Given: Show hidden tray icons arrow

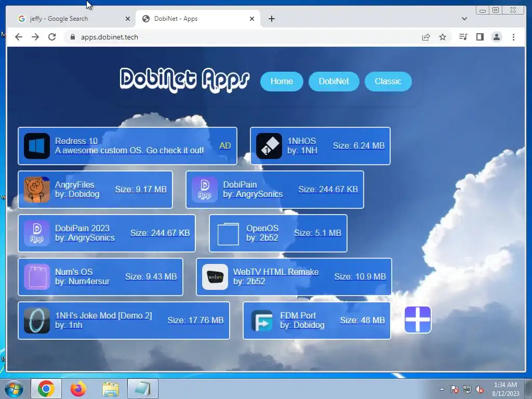Looking at the screenshot, I should (442, 389).
